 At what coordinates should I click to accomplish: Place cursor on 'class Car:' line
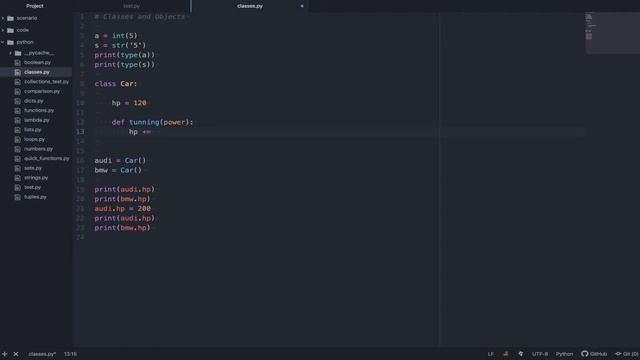coord(116,84)
